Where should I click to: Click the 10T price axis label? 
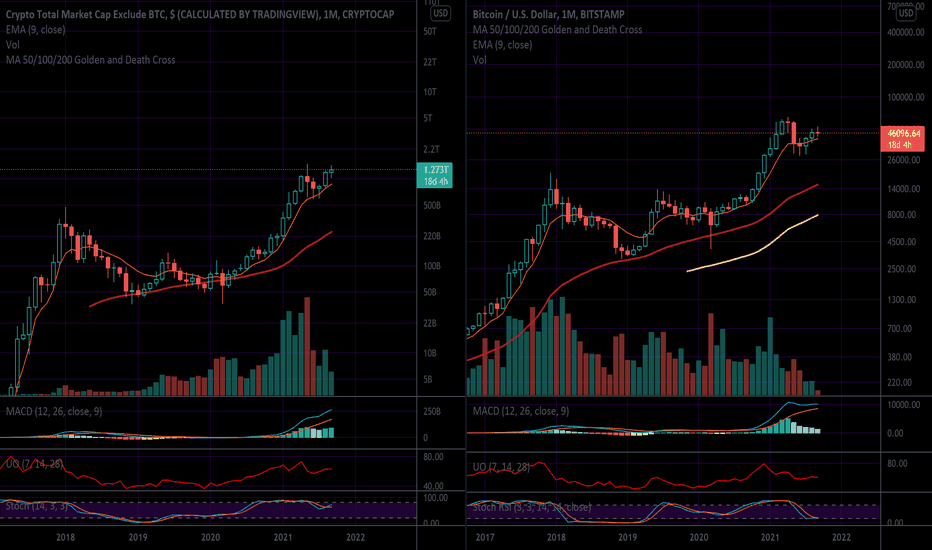coord(430,92)
